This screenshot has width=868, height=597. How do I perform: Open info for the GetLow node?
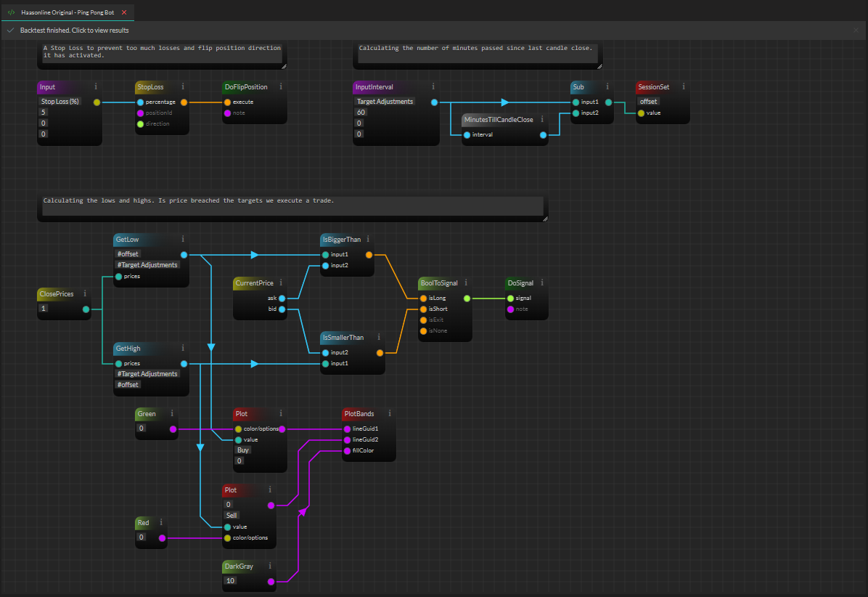tap(183, 238)
